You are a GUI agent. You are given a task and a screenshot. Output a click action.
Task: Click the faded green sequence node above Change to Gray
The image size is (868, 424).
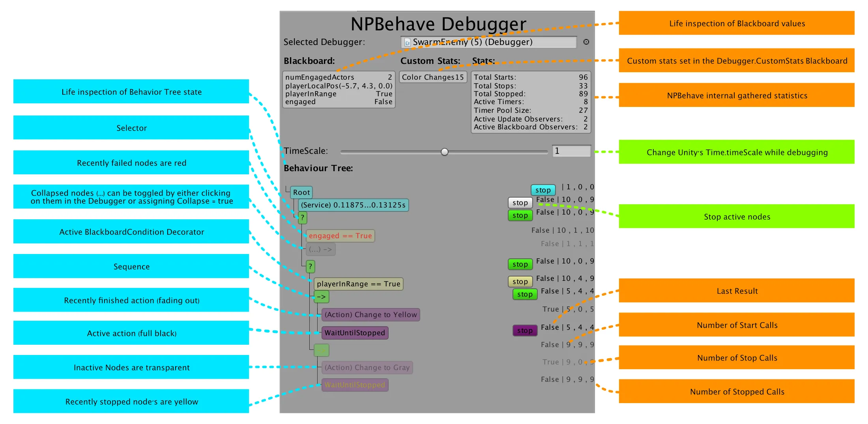coord(322,350)
